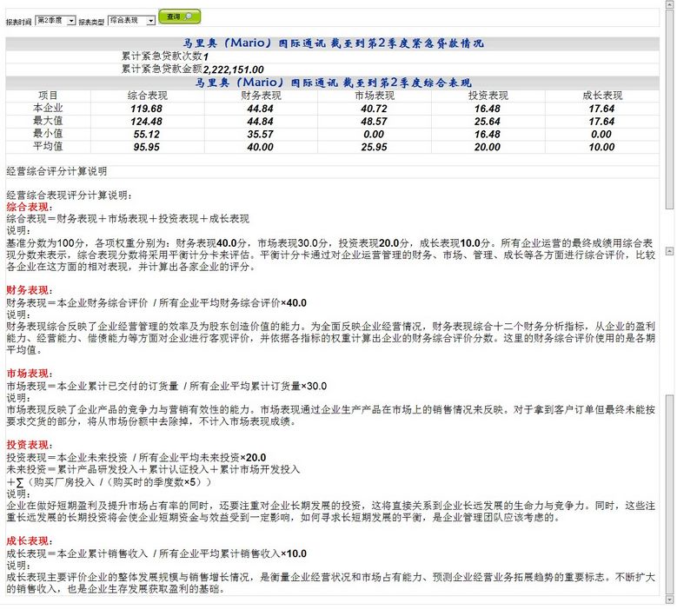Viewport: 677px width, 616px height.
Task: Open the 报表时间 dropdown showing 第2季度
Action: 56,20
